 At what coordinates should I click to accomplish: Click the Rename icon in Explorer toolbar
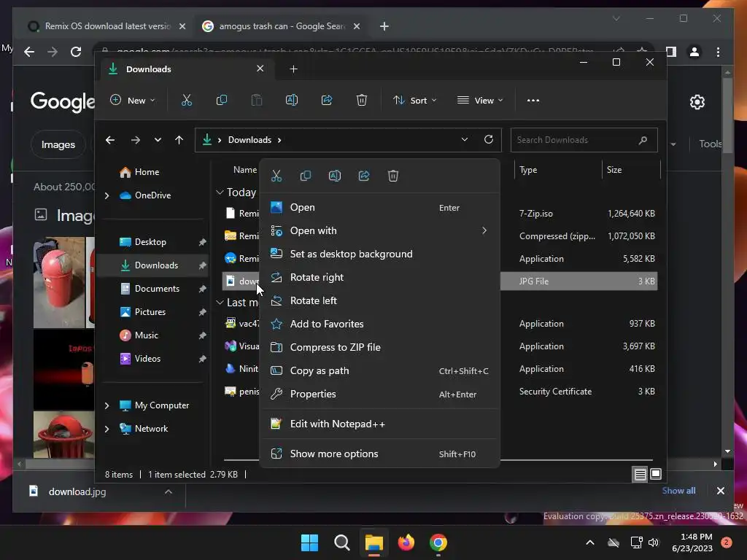pos(292,100)
